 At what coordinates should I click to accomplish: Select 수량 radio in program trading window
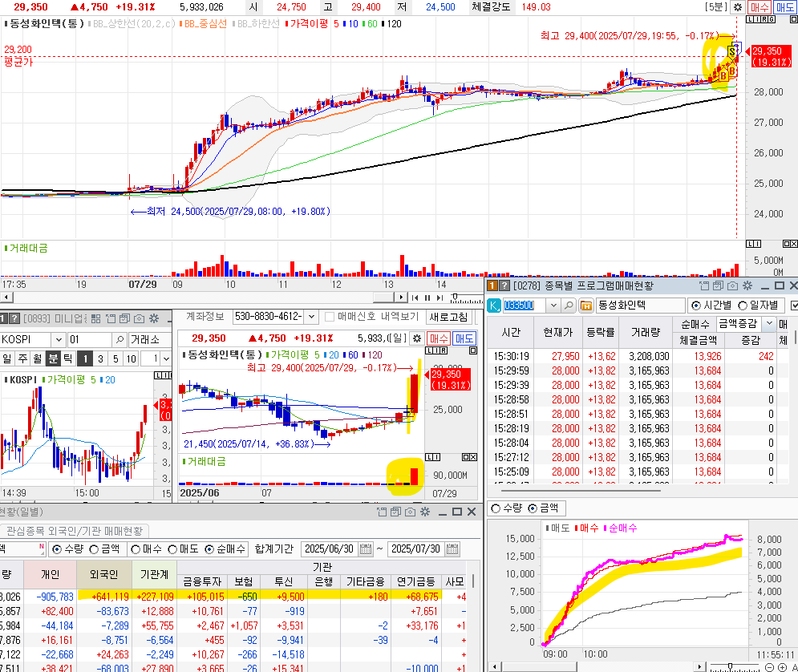click(x=495, y=508)
